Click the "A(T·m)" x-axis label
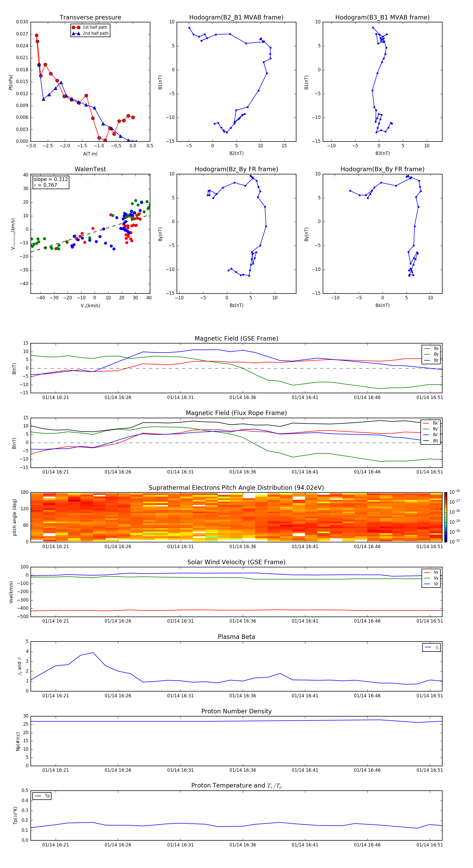The width and height of the screenshot is (473, 868). click(90, 154)
